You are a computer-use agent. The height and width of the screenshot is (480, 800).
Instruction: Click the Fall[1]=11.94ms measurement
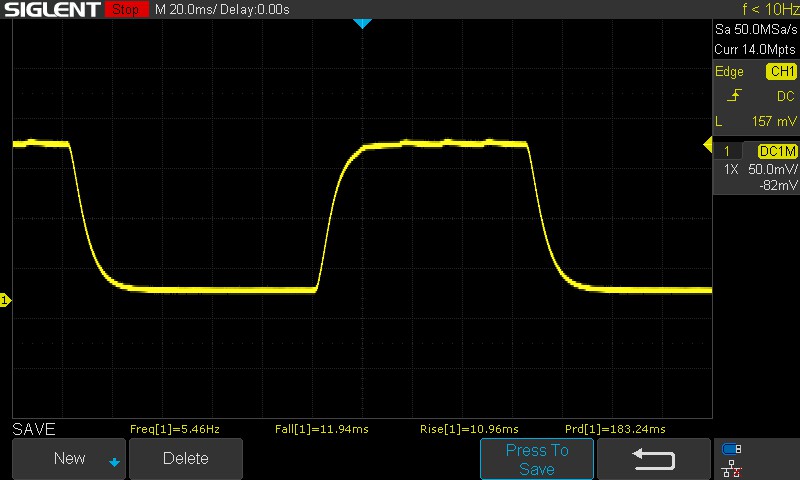(321, 429)
